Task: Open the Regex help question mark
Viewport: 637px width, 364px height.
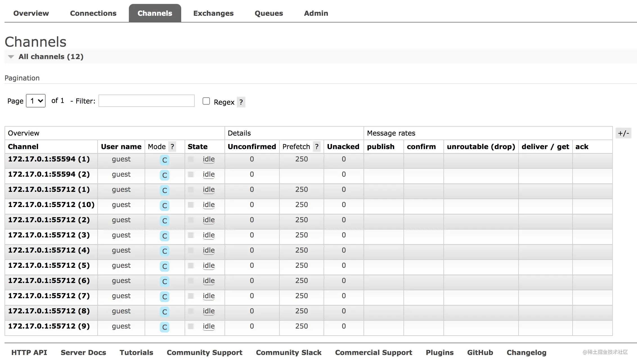Action: point(241,102)
